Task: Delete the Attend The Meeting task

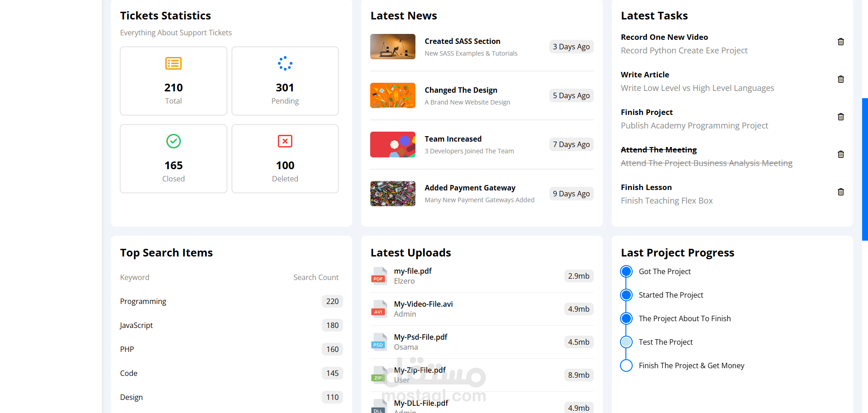Action: 840,154
